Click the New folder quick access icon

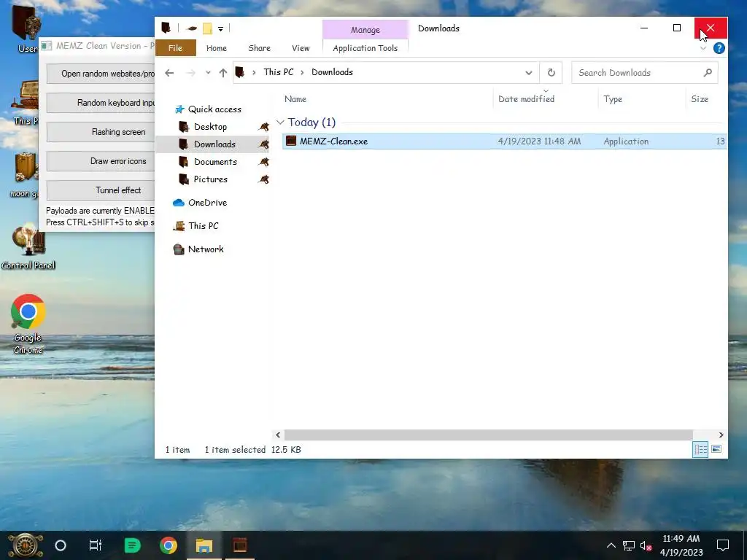207,28
